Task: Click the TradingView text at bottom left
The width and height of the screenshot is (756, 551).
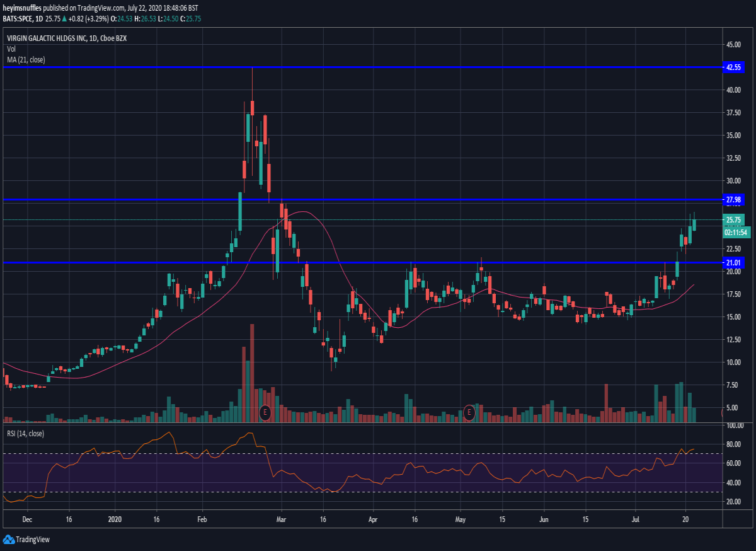Action: 33,540
